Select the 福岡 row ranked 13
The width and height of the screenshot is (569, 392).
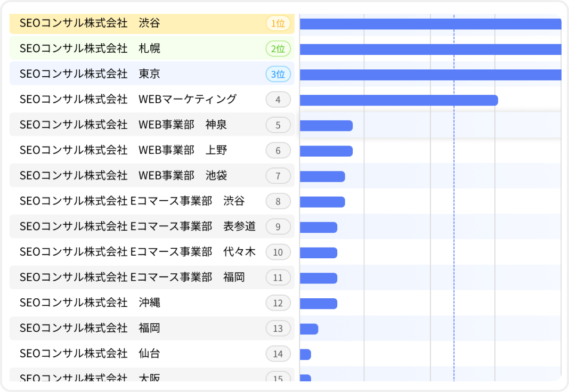pos(107,328)
